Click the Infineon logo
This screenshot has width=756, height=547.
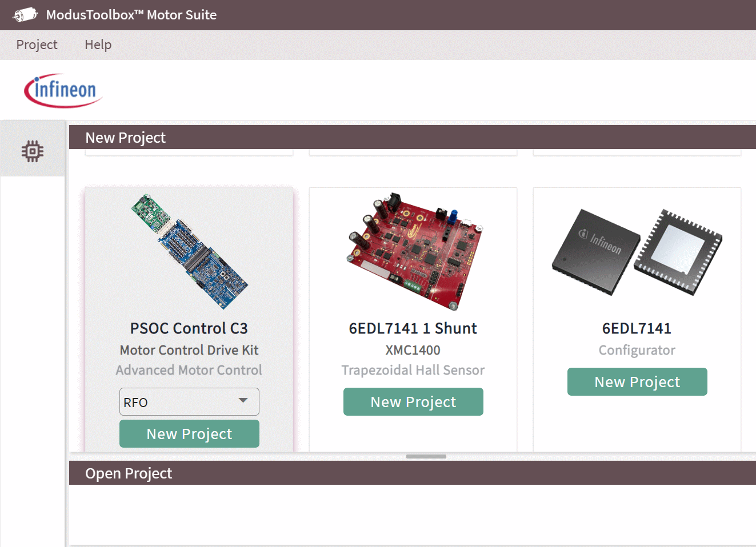(x=63, y=90)
